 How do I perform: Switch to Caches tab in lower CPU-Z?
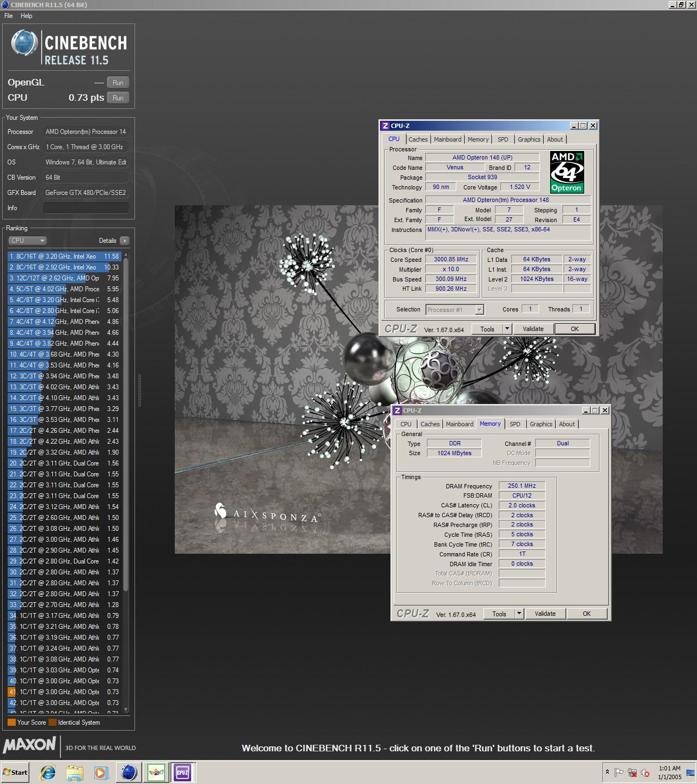click(x=430, y=424)
